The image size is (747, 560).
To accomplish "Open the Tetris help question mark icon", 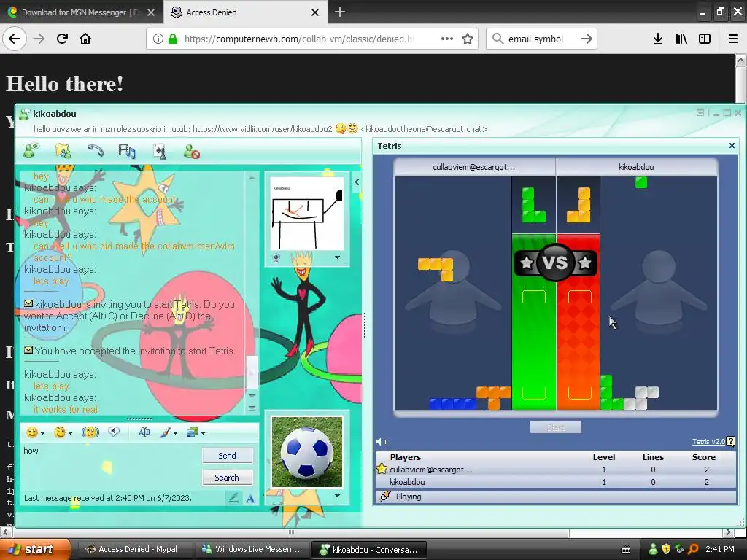I will tap(731, 442).
